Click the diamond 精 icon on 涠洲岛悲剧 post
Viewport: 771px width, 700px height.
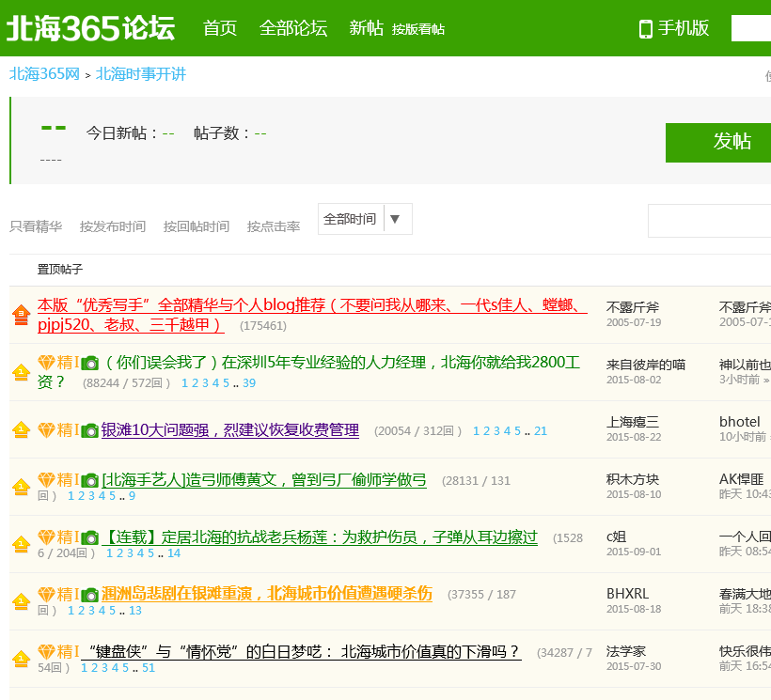(x=47, y=594)
